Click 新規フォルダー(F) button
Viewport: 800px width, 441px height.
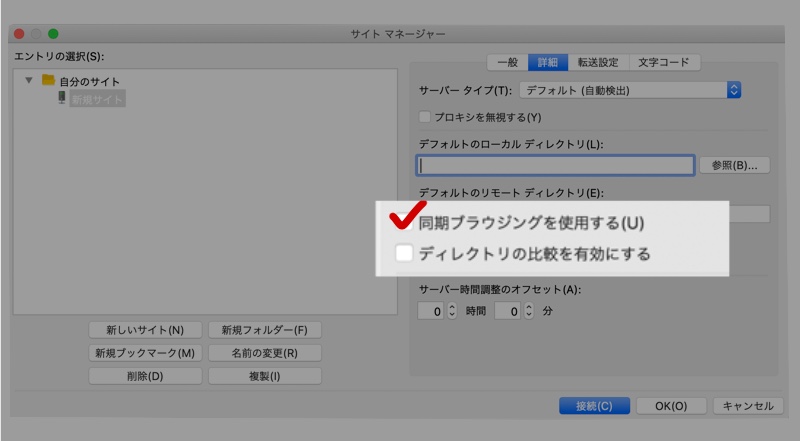pyautogui.click(x=265, y=330)
